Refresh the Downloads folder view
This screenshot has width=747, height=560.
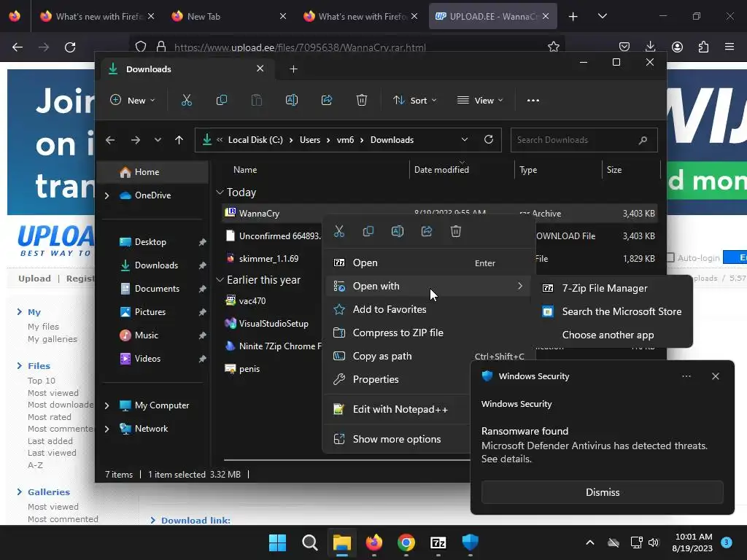[489, 139]
